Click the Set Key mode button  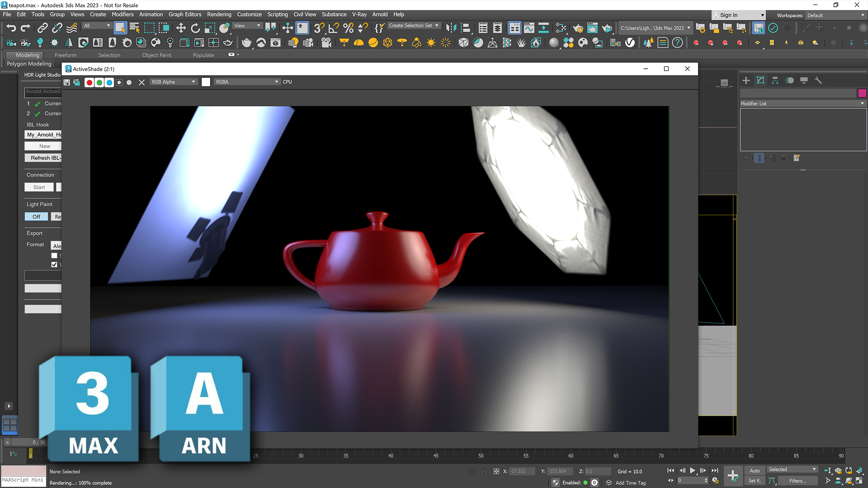[755, 481]
